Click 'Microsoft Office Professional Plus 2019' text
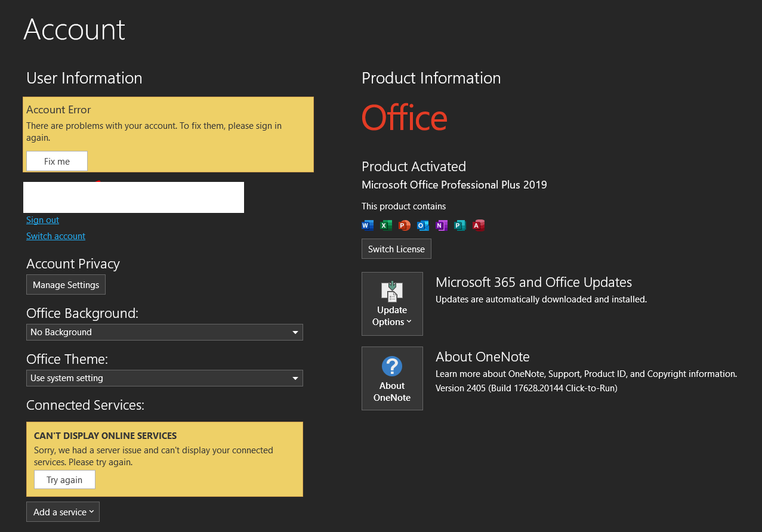 (x=454, y=185)
